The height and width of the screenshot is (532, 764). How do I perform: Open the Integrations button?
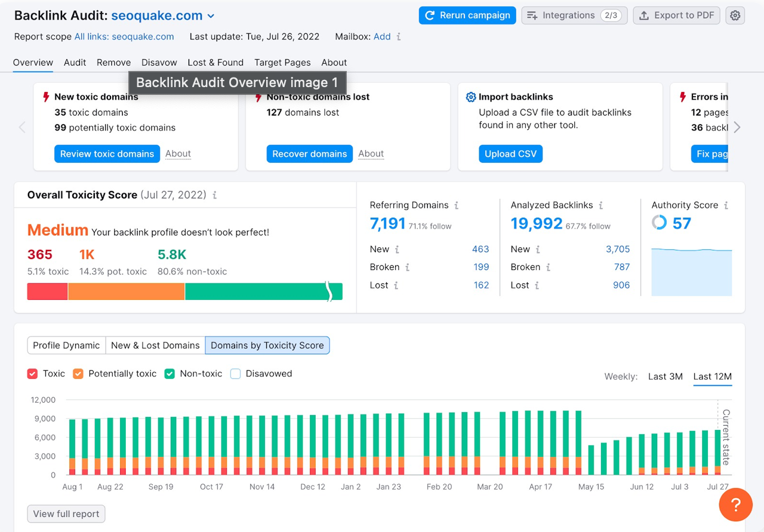point(574,16)
